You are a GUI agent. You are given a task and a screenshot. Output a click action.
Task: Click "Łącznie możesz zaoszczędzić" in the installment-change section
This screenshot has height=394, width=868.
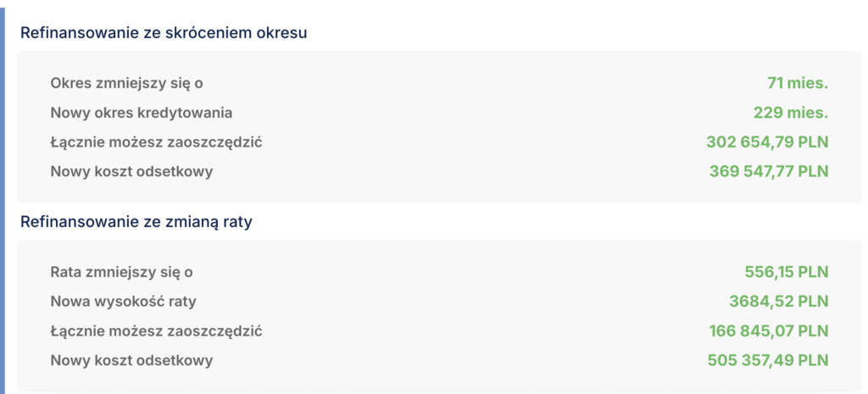pyautogui.click(x=156, y=331)
